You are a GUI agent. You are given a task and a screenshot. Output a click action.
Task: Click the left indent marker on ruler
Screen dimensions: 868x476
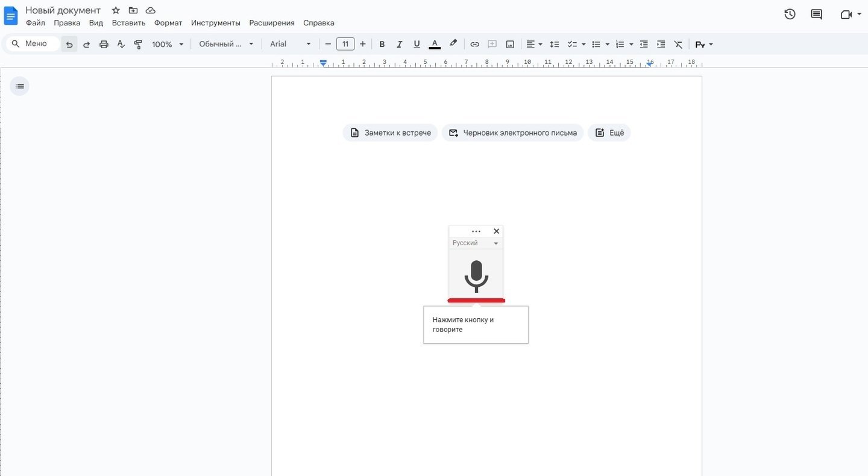[x=324, y=63]
